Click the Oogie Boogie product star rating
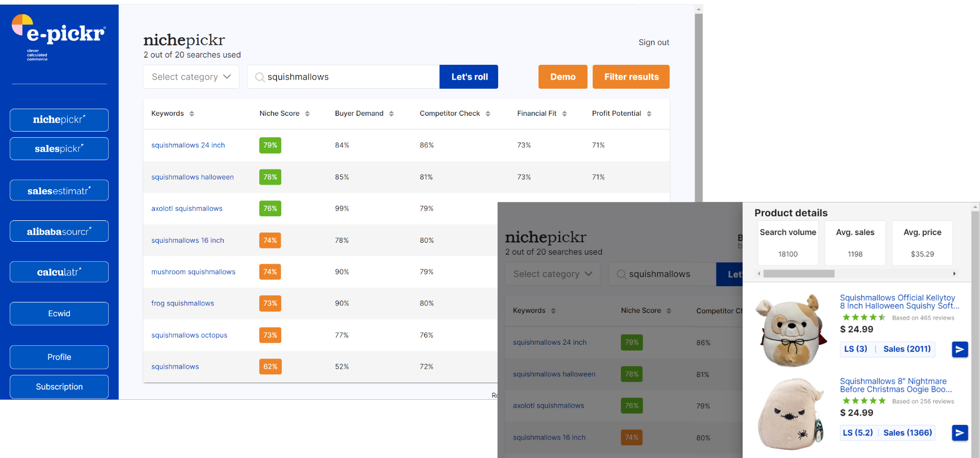Screen dimensions: 980x458 click(864, 401)
